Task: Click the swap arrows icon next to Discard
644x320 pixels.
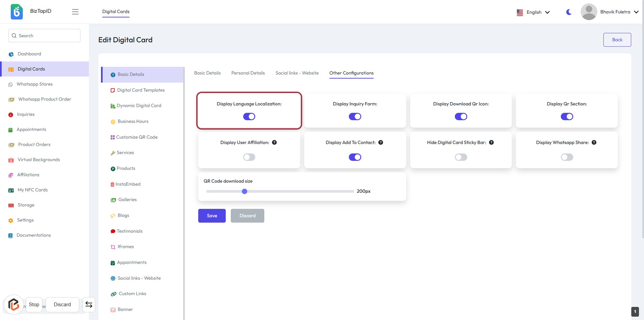Action: (x=89, y=305)
